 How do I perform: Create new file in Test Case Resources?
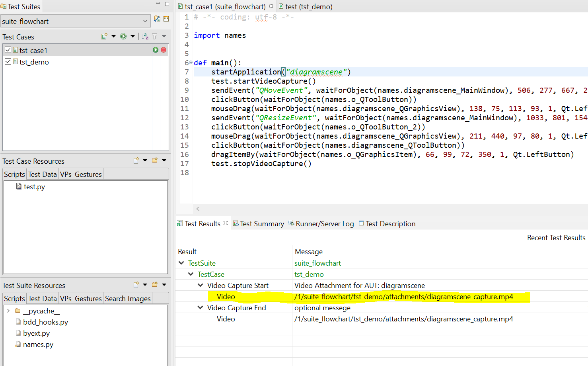[x=135, y=160]
